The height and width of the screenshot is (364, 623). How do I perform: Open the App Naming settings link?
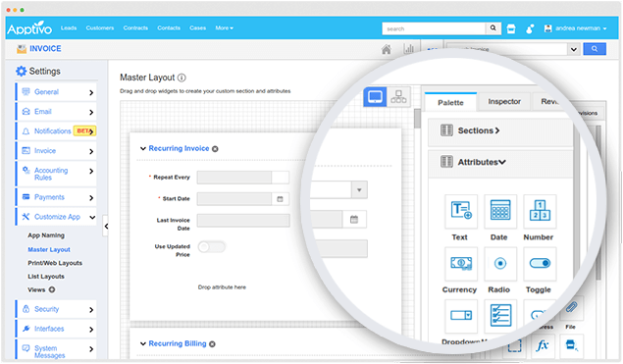tap(46, 235)
